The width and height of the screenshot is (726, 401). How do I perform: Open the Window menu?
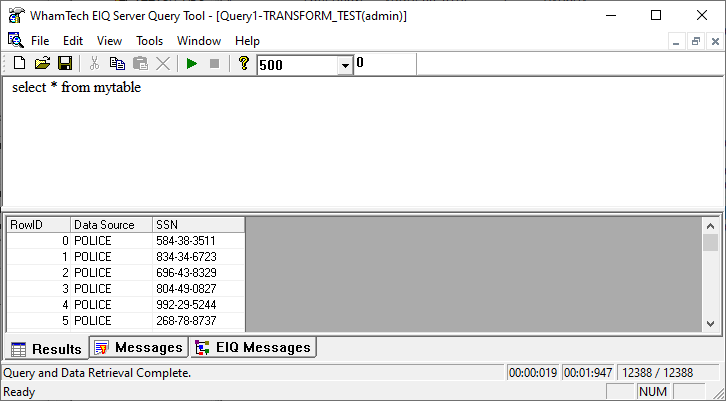(x=199, y=41)
